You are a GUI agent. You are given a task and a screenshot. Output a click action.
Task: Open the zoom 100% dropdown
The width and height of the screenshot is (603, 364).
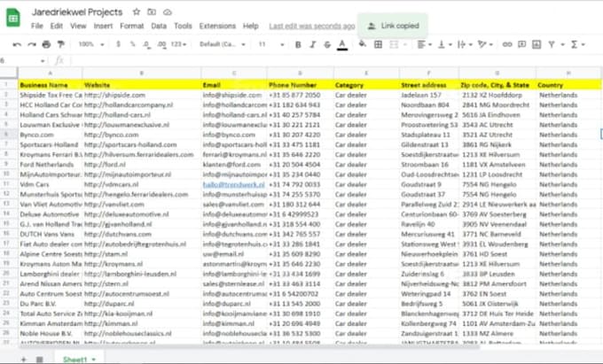[91, 44]
